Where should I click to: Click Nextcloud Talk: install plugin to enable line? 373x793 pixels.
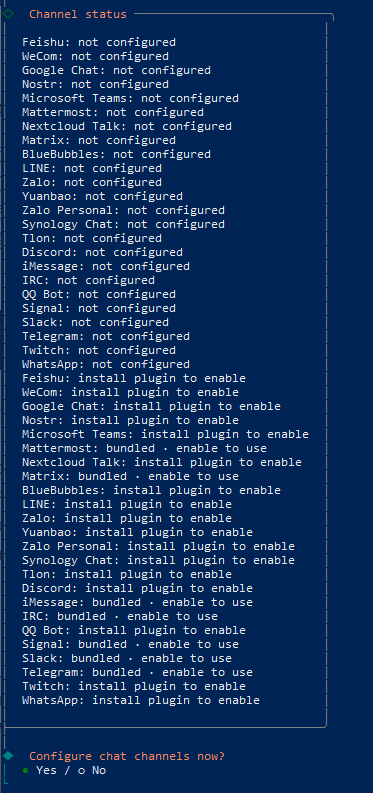(162, 462)
